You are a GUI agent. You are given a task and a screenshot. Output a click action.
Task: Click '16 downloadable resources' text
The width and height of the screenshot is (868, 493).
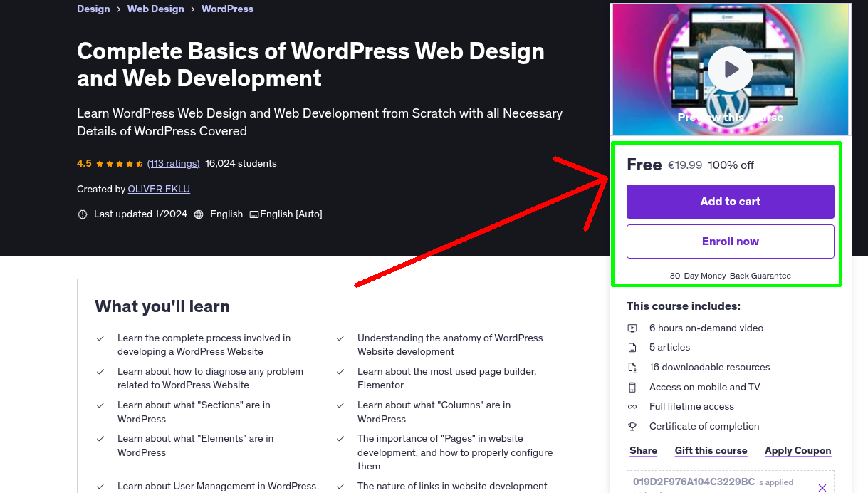point(710,367)
